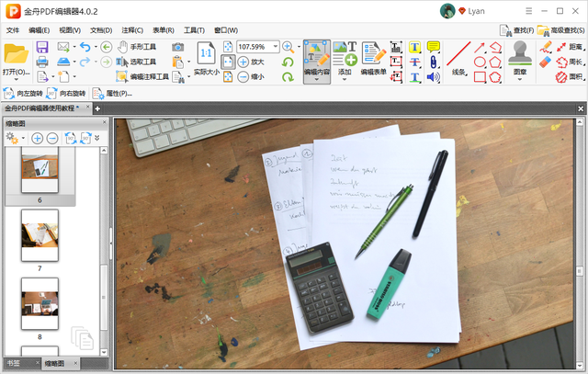Select the red oval shape tool
Viewport: 588px width, 374px height.
coord(480,62)
